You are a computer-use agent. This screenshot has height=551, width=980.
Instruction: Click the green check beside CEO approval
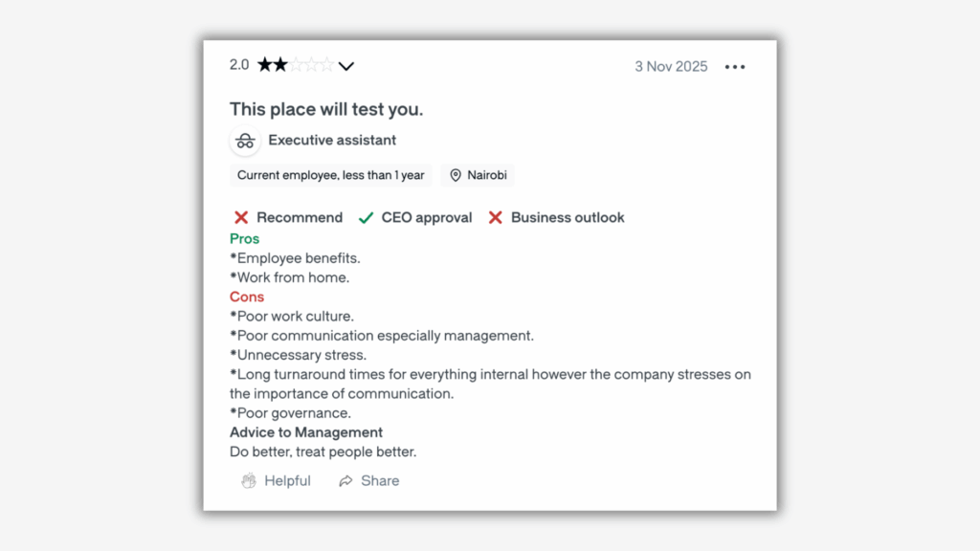pos(366,217)
